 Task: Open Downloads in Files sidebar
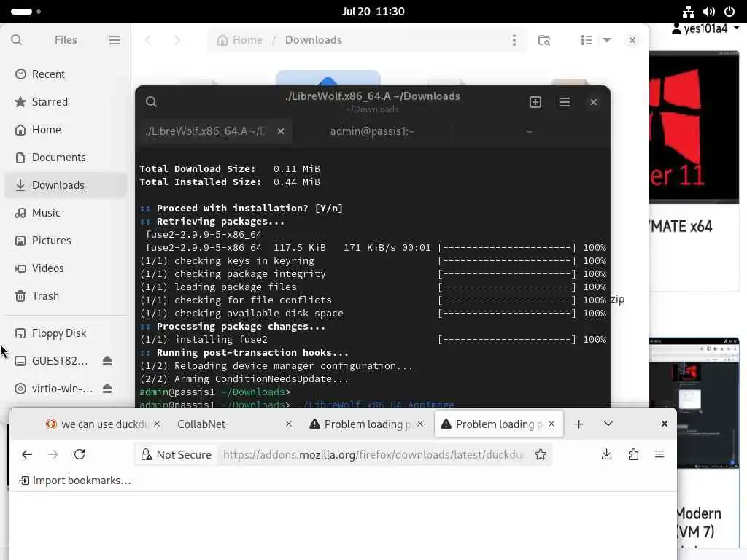coord(66,184)
